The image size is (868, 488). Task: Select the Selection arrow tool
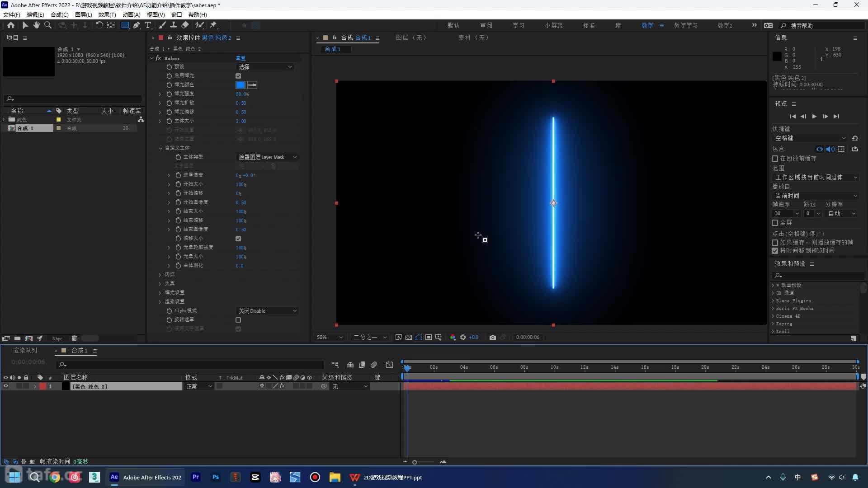tap(25, 25)
